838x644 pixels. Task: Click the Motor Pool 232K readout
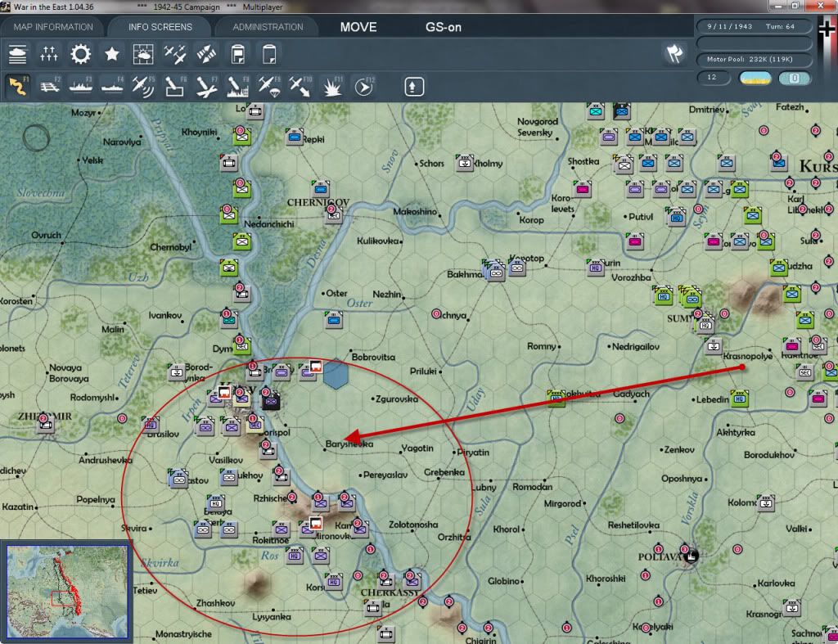[754, 59]
